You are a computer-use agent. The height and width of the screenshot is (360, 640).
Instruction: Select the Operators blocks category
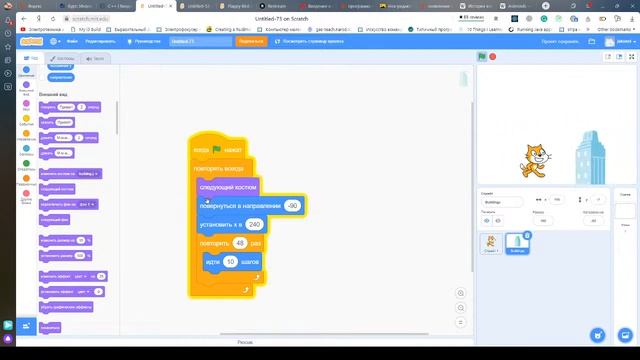[26, 165]
